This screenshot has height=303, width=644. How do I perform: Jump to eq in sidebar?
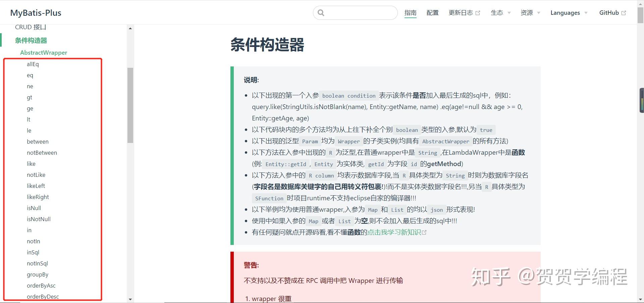coord(30,75)
